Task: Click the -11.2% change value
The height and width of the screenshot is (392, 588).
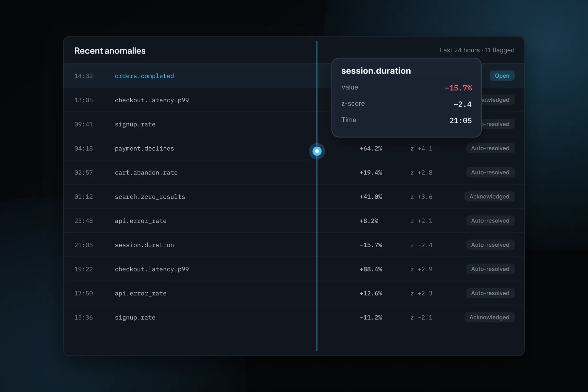Action: (371, 318)
